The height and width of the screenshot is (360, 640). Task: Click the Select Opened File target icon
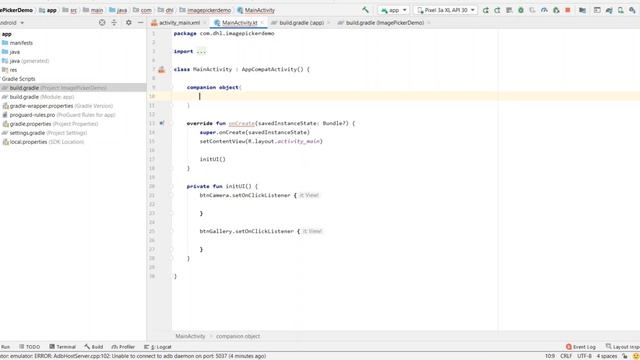coord(102,23)
